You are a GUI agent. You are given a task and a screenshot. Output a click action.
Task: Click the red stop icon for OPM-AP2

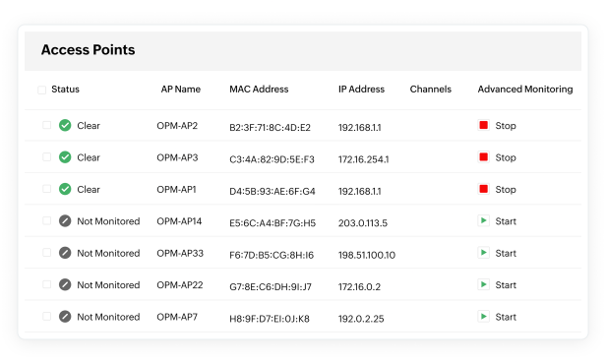point(483,125)
